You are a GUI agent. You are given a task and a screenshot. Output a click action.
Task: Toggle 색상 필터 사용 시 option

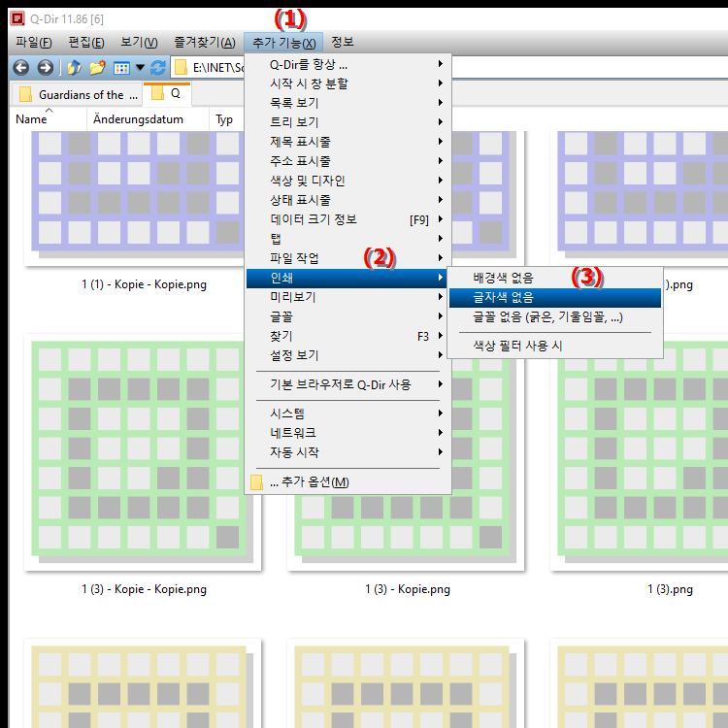[555, 346]
